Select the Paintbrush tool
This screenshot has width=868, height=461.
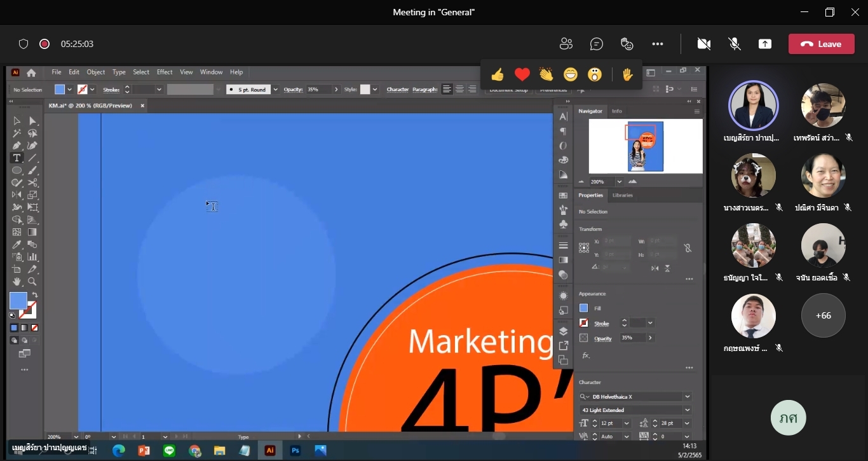coord(32,170)
